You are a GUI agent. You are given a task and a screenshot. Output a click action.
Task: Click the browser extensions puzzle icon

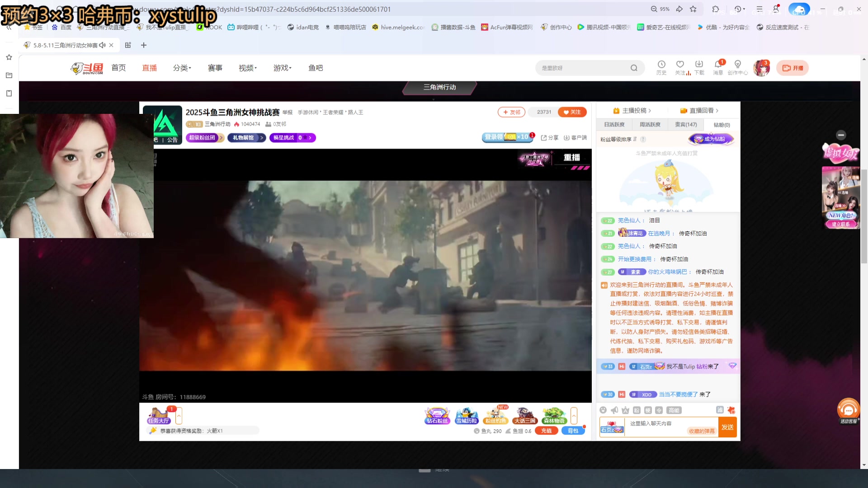point(715,9)
